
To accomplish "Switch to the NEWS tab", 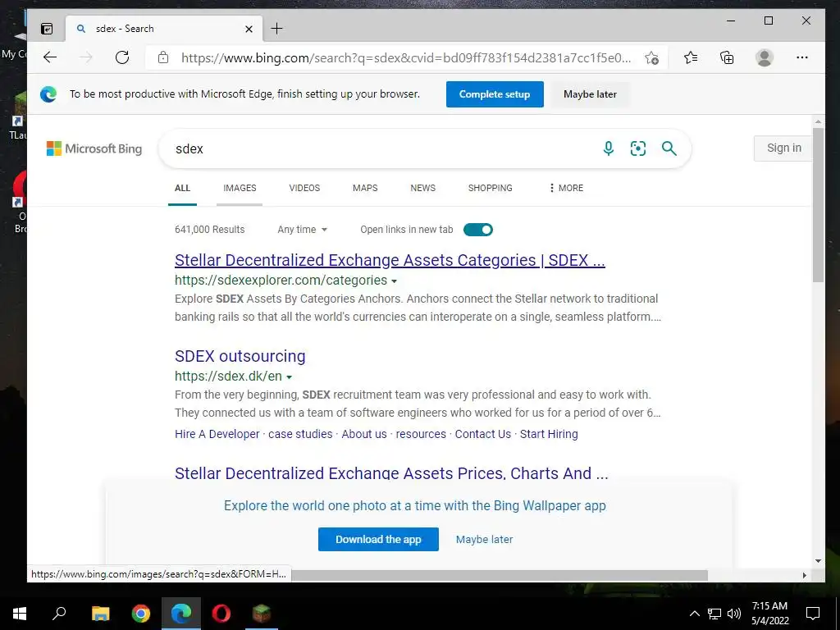I will point(422,188).
